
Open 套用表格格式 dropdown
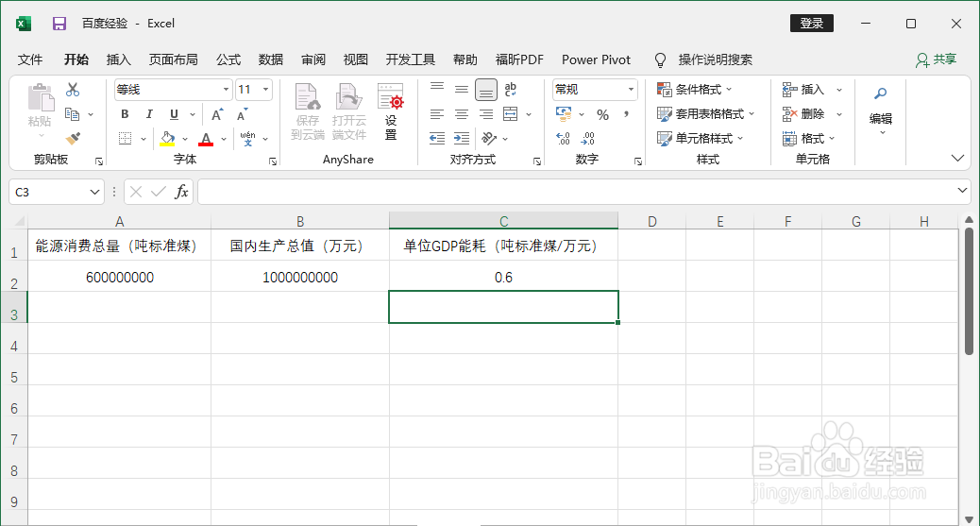pyautogui.click(x=705, y=114)
